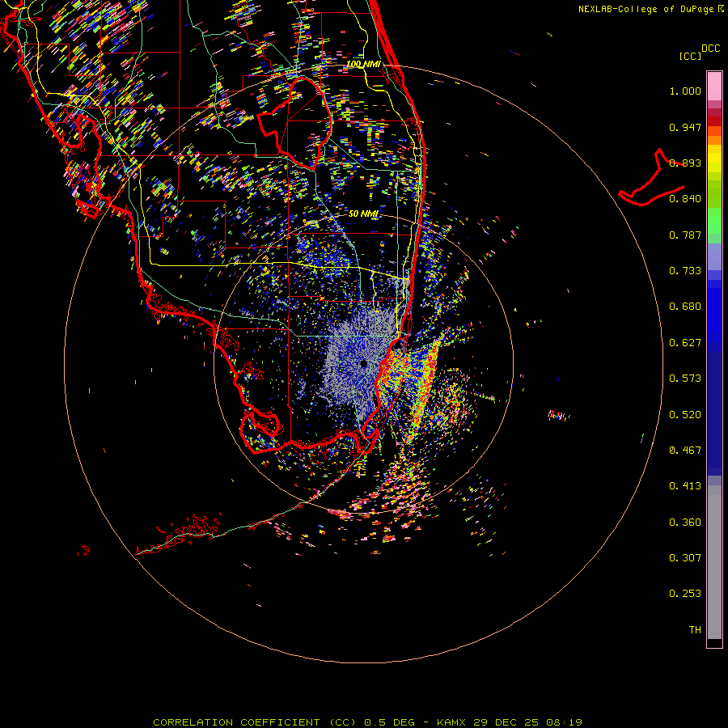Click the 0.893 legend value
The height and width of the screenshot is (728, 728).
(685, 163)
